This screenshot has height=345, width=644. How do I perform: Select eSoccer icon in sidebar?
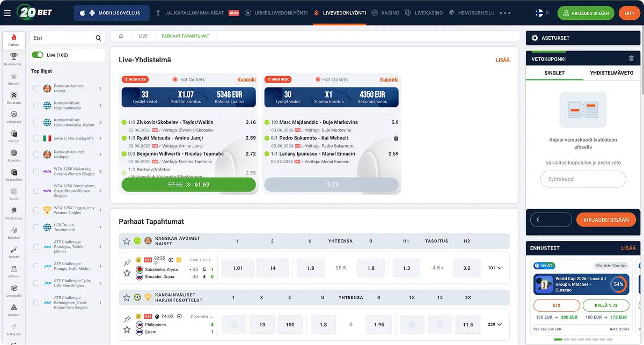tap(14, 272)
